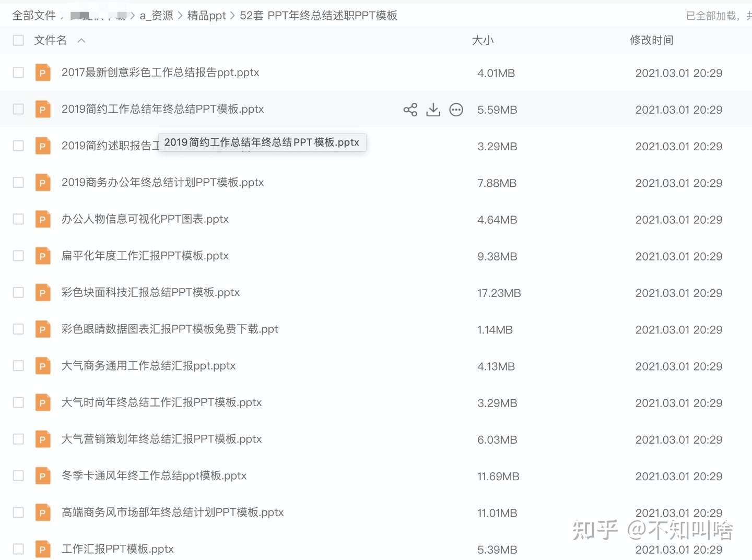Image resolution: width=752 pixels, height=560 pixels.
Task: Open file 2017最新创意彩色工作总结报告ppt.pptx
Action: 160,73
